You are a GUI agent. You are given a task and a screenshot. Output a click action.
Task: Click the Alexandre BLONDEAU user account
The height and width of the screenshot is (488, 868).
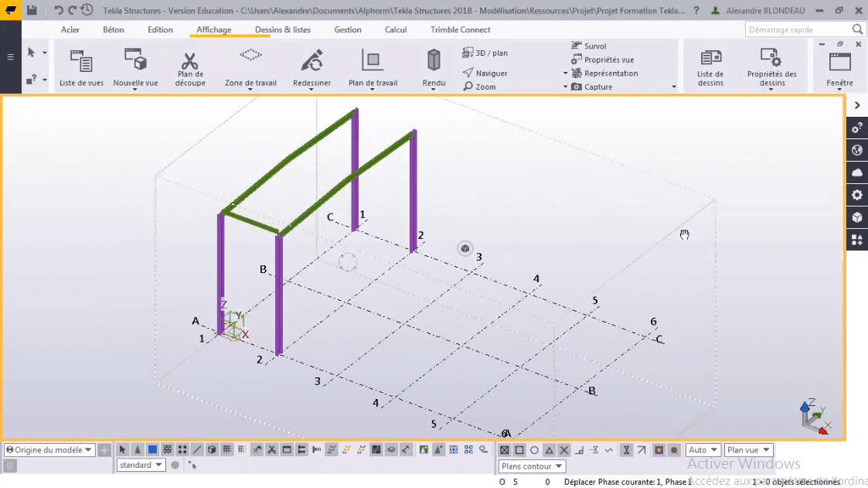pos(757,11)
